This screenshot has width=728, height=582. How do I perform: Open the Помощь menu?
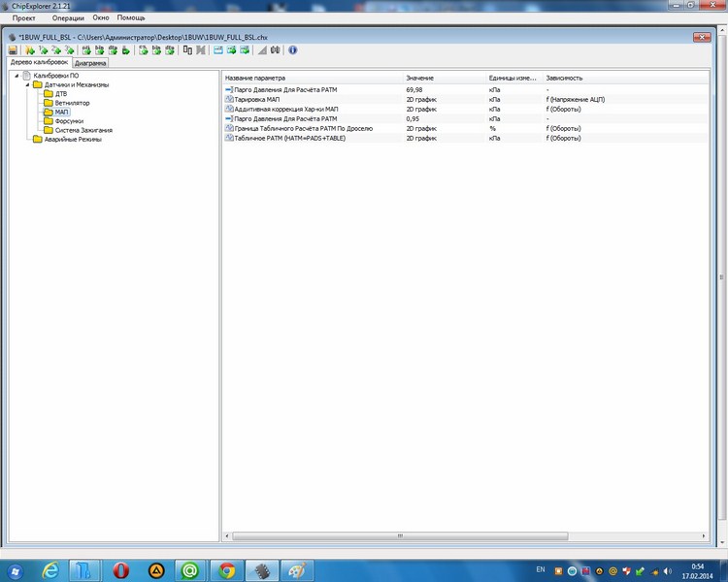pos(130,18)
